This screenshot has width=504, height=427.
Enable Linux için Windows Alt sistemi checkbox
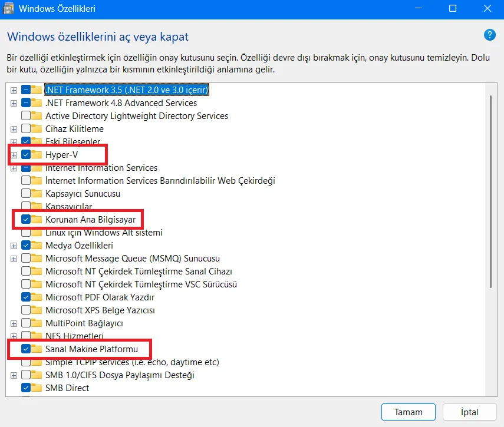coord(26,233)
